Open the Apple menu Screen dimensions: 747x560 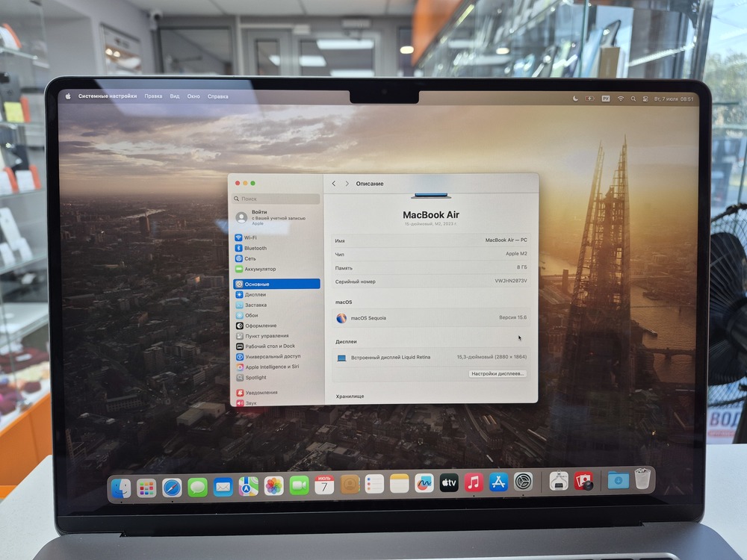[x=68, y=96]
